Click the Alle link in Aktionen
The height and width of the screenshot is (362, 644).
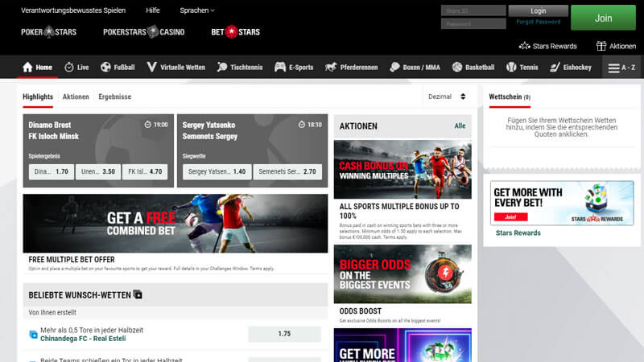(460, 126)
